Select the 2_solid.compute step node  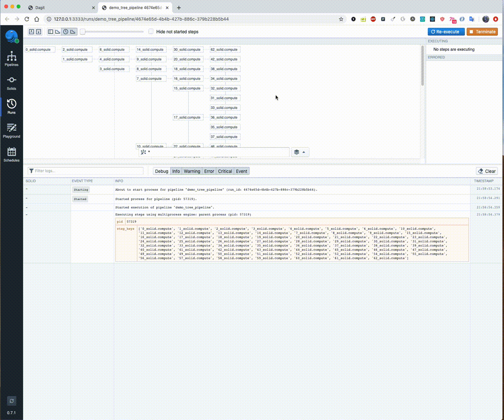77,50
